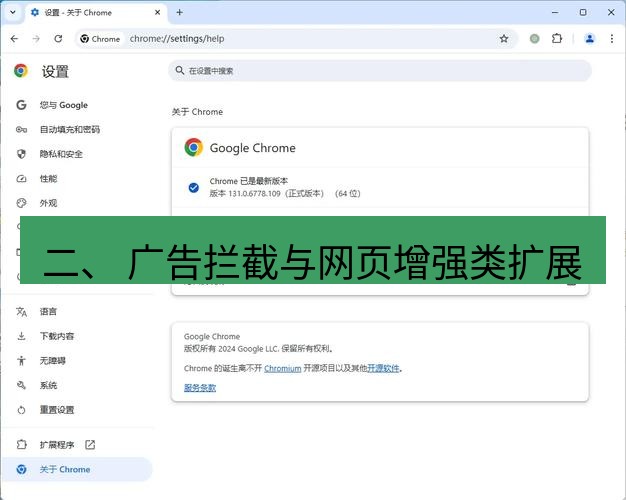626x500 pixels.
Task: Open Chrome's three-dot menu
Action: [612, 39]
